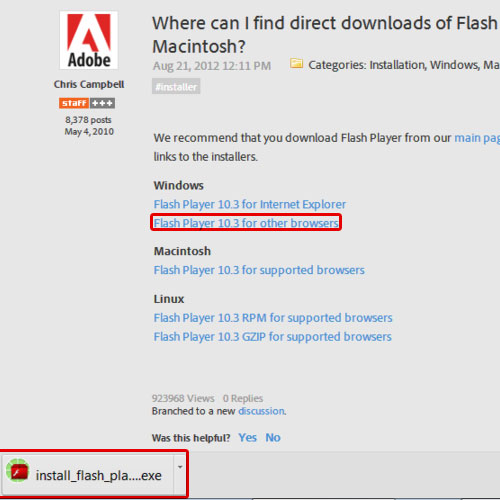Follow the 'main page' link
The image size is (500, 500).
tap(477, 138)
